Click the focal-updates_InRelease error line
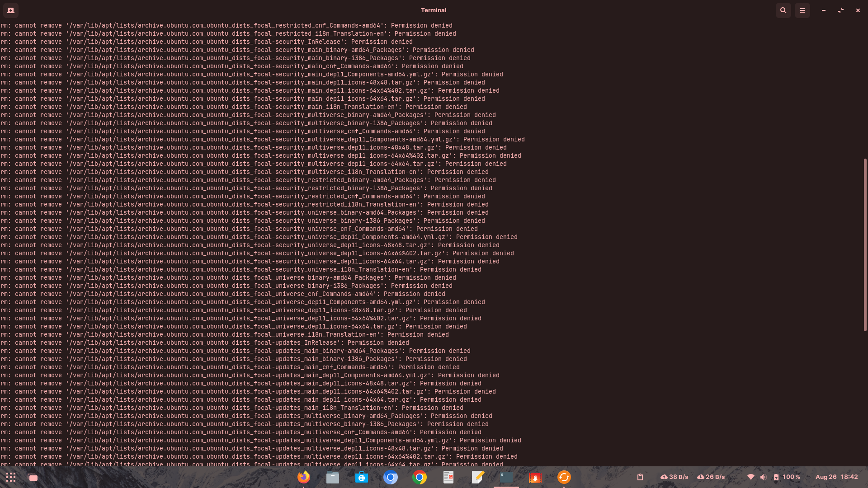Image resolution: width=868 pixels, height=488 pixels. click(205, 343)
